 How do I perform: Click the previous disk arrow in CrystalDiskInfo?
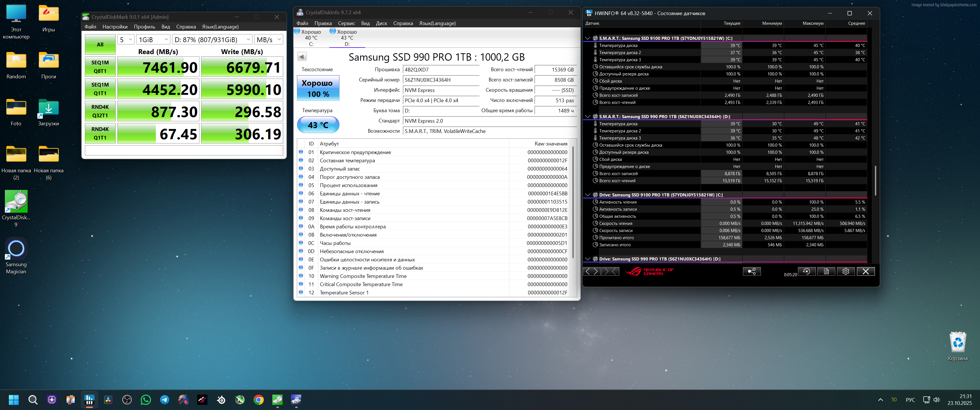(302, 57)
